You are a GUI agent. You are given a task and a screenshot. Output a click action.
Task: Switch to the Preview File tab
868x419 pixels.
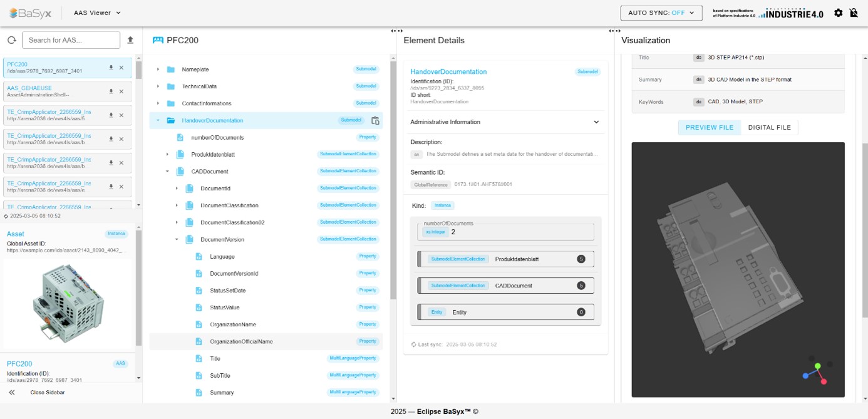tap(710, 127)
